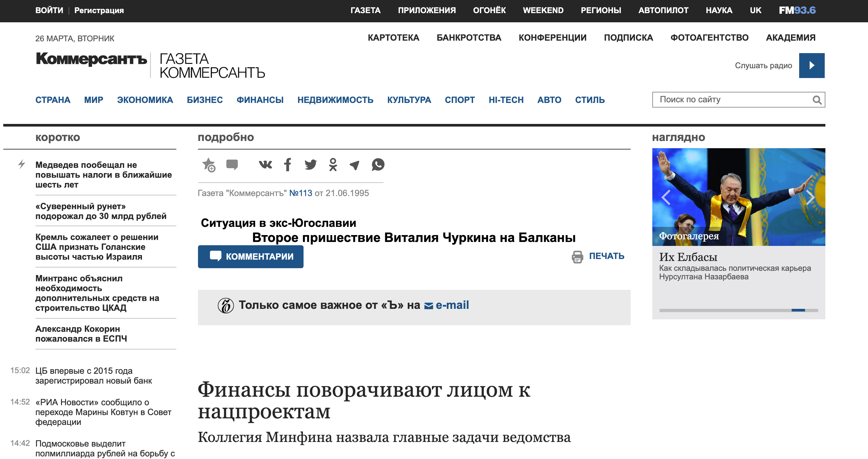The image size is (868, 459).
Task: Focus the Поиск по сайту field
Action: coord(731,100)
